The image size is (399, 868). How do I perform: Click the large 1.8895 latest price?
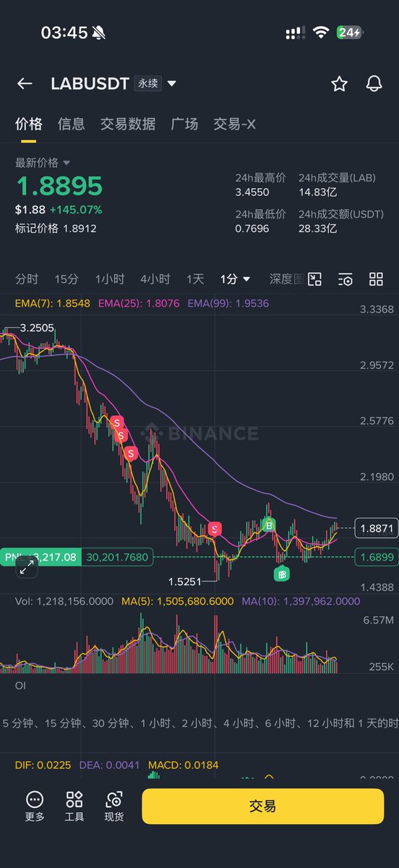coord(59,187)
